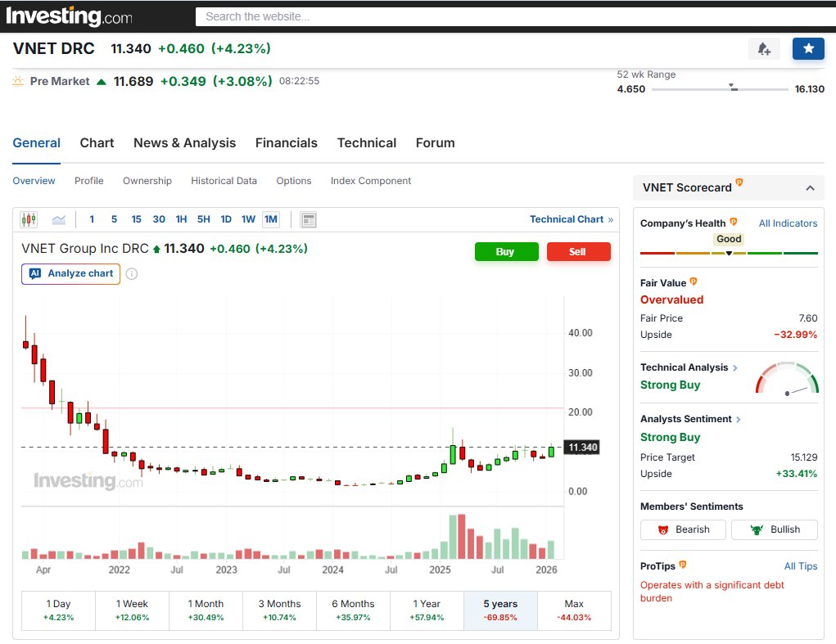Open the Financials tab
Viewport: 836px width, 644px height.
point(287,143)
